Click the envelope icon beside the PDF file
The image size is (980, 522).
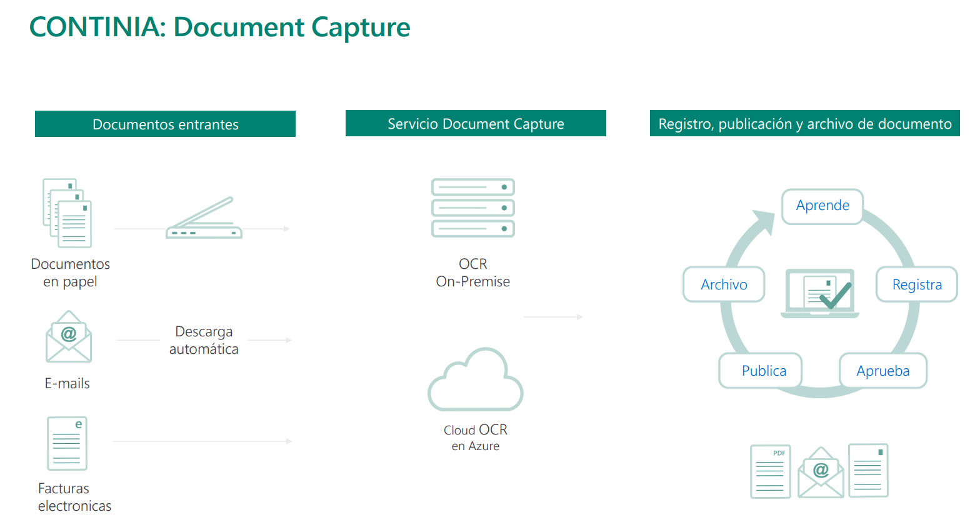(x=821, y=473)
